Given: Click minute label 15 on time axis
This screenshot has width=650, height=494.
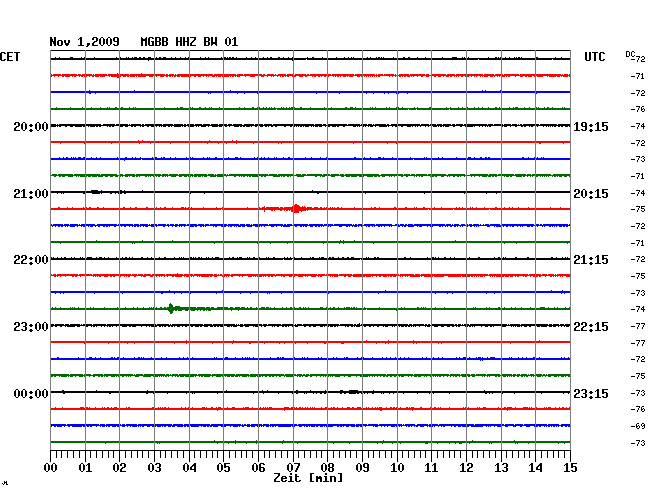Looking at the screenshot, I should point(570,468).
